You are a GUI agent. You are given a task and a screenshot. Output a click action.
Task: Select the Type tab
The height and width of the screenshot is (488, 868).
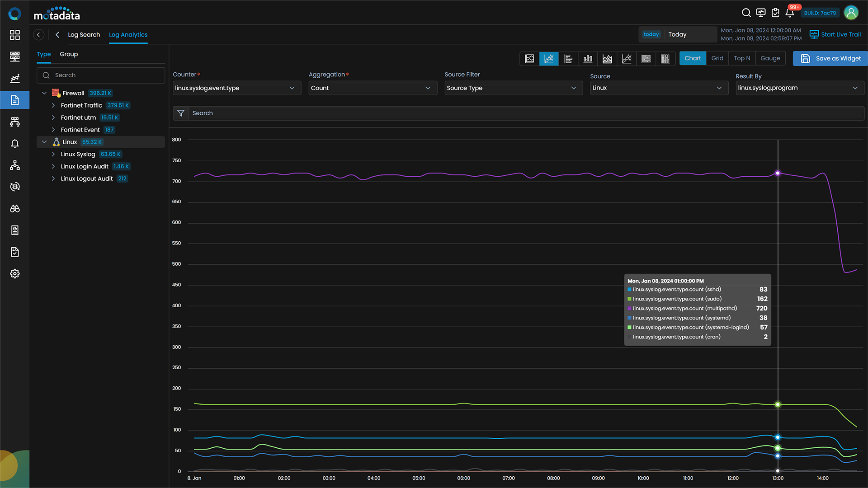coord(44,54)
